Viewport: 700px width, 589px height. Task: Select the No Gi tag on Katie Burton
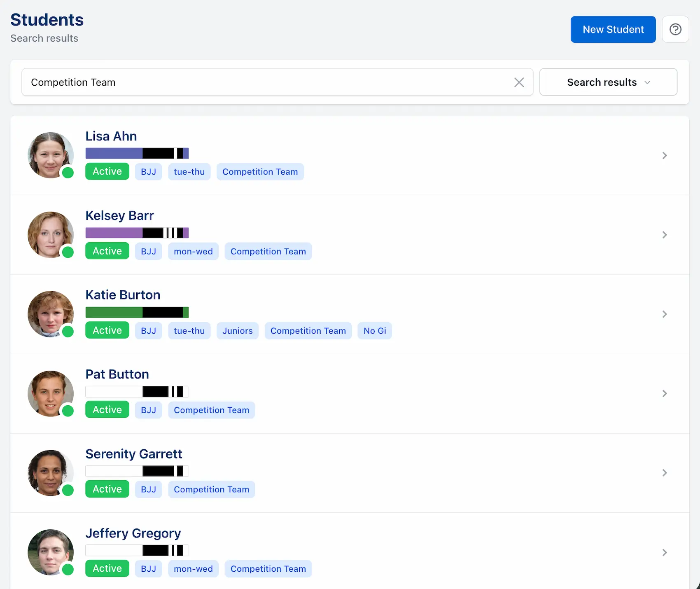(x=374, y=331)
